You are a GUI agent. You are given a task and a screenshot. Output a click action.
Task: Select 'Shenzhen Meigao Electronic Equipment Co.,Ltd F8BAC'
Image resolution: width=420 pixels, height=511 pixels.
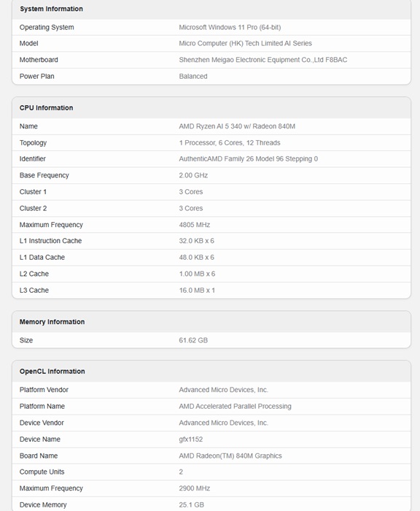(x=262, y=60)
